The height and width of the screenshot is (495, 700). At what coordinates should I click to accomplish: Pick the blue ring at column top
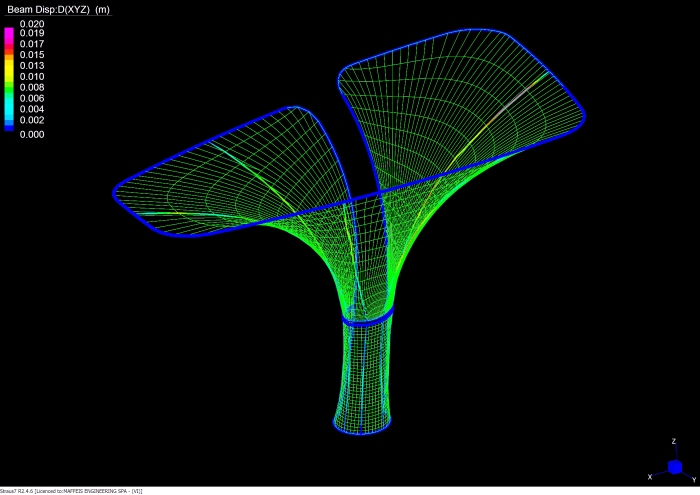point(367,318)
